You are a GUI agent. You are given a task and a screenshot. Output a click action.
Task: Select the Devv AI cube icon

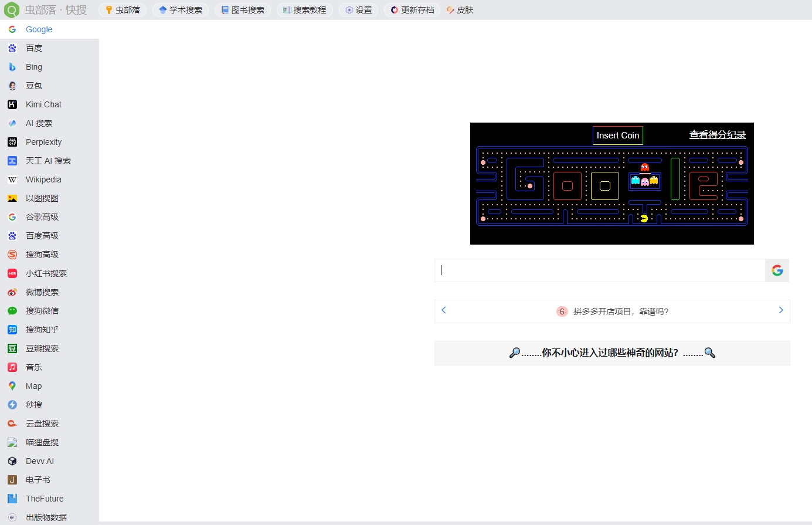(x=12, y=461)
